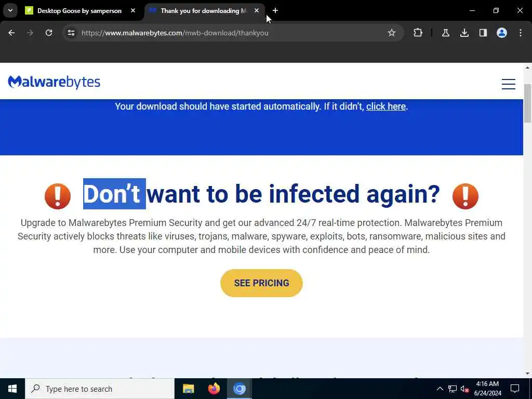
Task: Toggle the Chrome side panel
Action: (x=483, y=33)
